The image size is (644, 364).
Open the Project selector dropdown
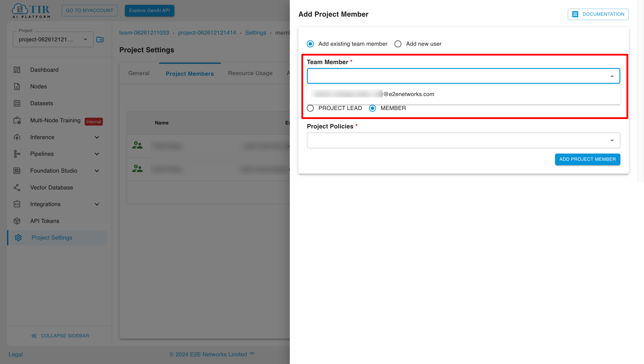click(x=53, y=40)
